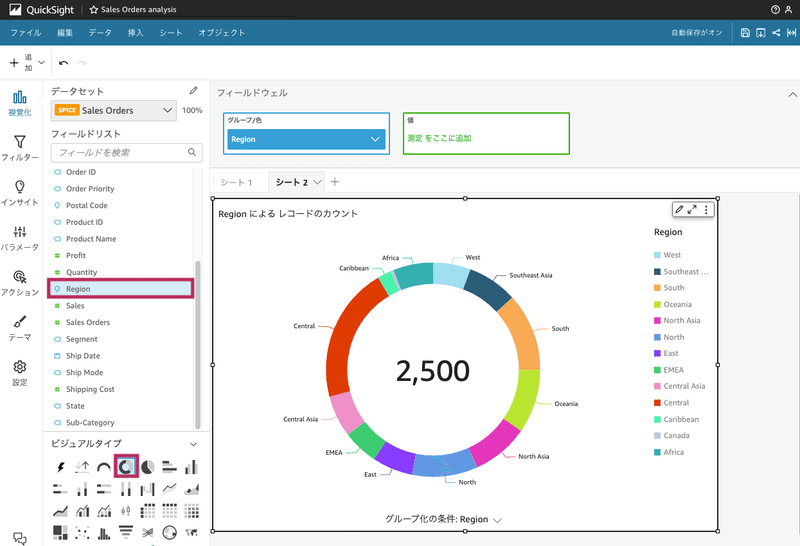Click the export download icon in header
Viewport: 800px width, 546px height.
tap(761, 33)
